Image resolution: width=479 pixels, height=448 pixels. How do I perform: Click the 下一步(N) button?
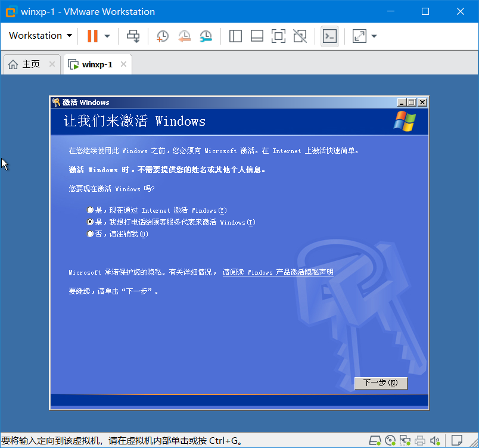pos(381,383)
